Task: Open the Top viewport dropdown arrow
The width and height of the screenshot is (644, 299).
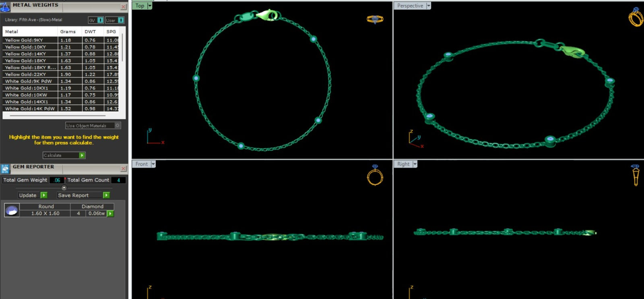Action: [x=150, y=6]
